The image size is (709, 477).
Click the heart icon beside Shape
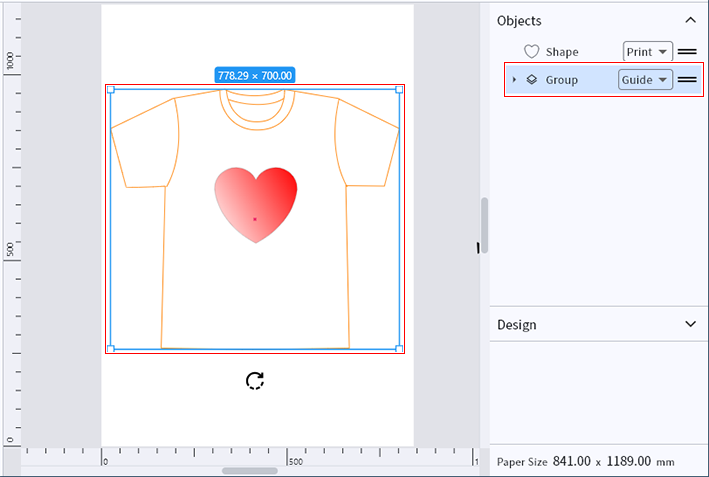(532, 52)
